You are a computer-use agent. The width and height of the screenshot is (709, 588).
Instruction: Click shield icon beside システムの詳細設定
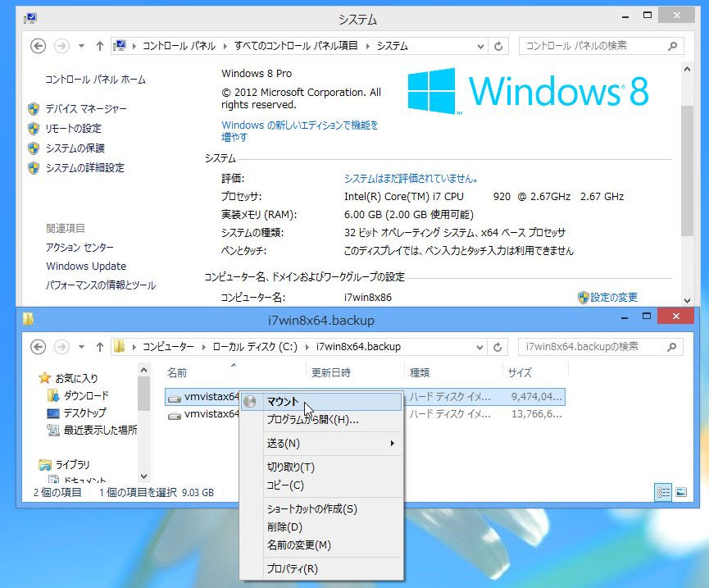pyautogui.click(x=34, y=168)
